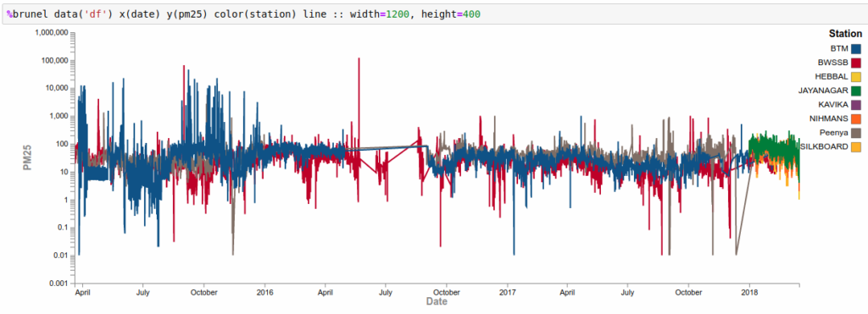Image resolution: width=868 pixels, height=314 pixels.
Task: Click the brunel code input cell
Action: click(x=434, y=14)
